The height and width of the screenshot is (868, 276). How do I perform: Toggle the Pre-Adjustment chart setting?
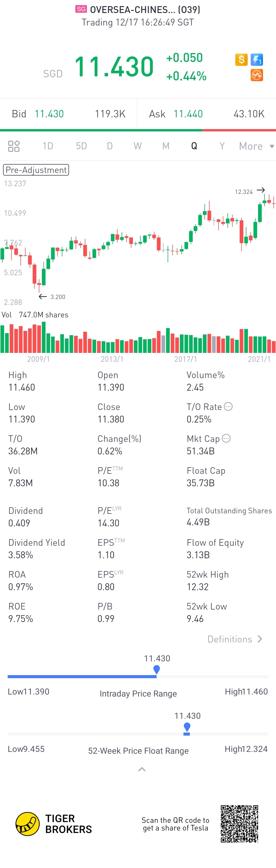tap(36, 170)
